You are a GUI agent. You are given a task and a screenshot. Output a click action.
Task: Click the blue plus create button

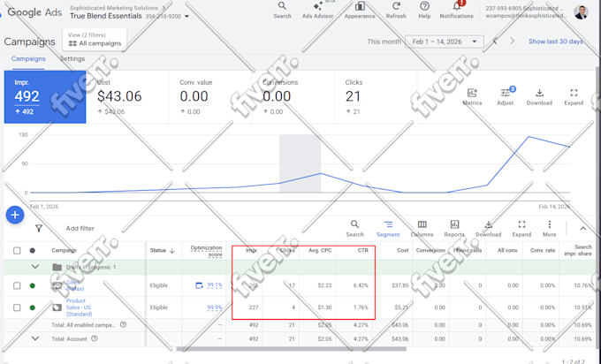(x=15, y=215)
